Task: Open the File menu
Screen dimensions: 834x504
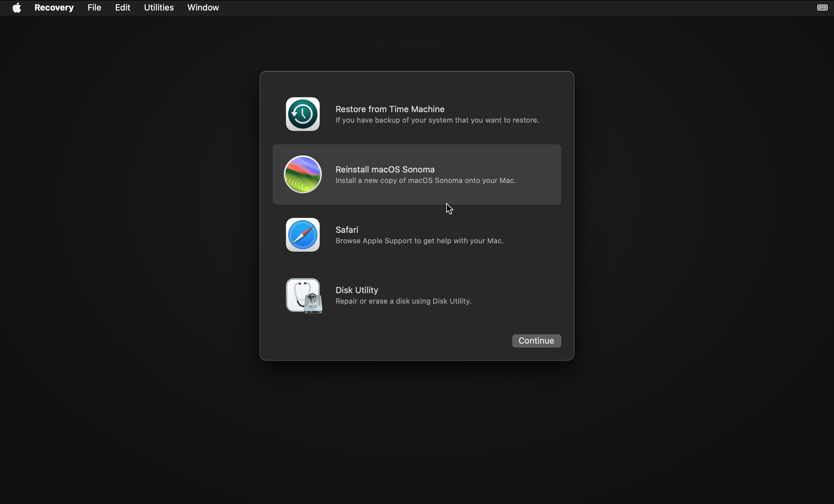Action: tap(94, 8)
